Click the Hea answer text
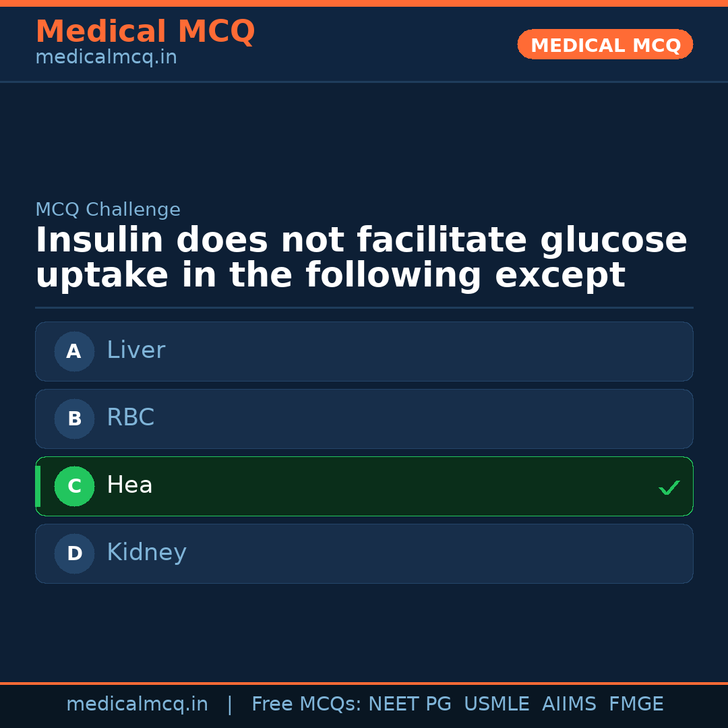 tap(129, 485)
